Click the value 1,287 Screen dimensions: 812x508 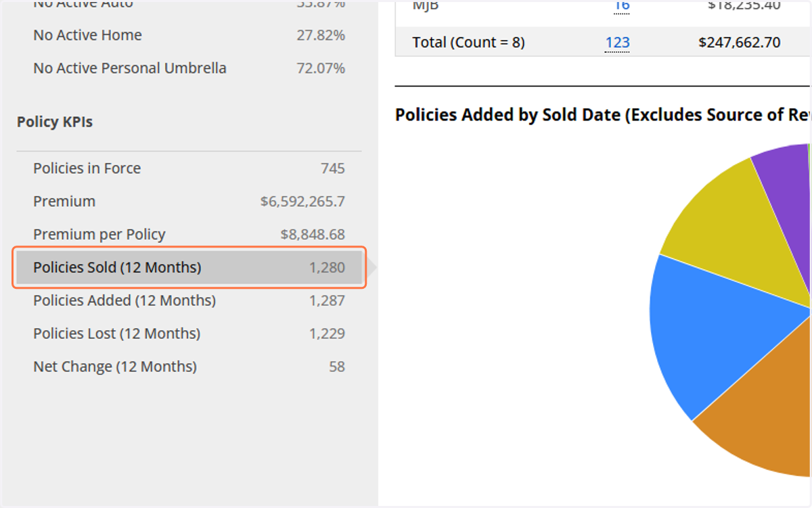(x=328, y=300)
